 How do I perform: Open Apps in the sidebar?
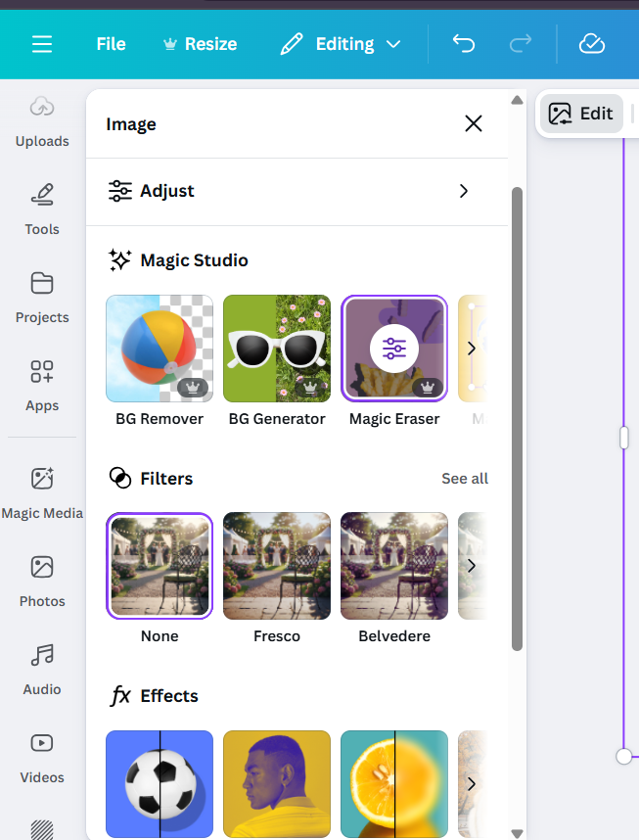click(x=42, y=385)
